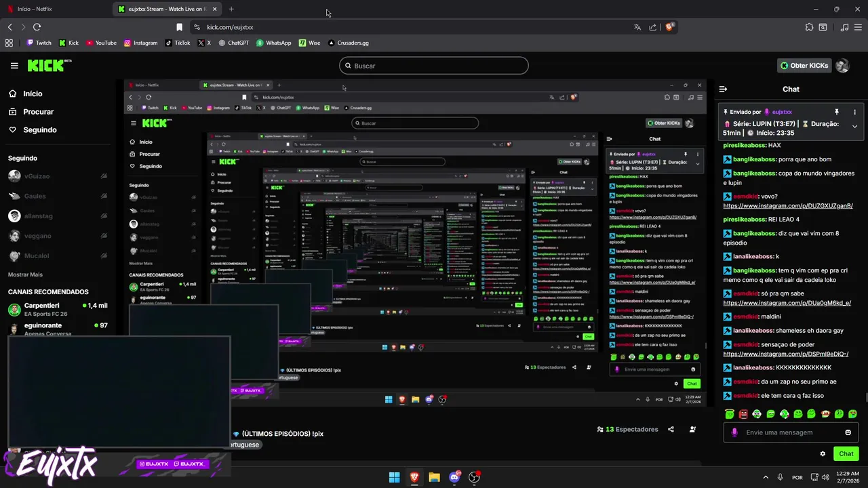868x488 pixels.
Task: Open the instagram.com/p/DSPml9eDiQ link in chat
Action: (x=786, y=354)
